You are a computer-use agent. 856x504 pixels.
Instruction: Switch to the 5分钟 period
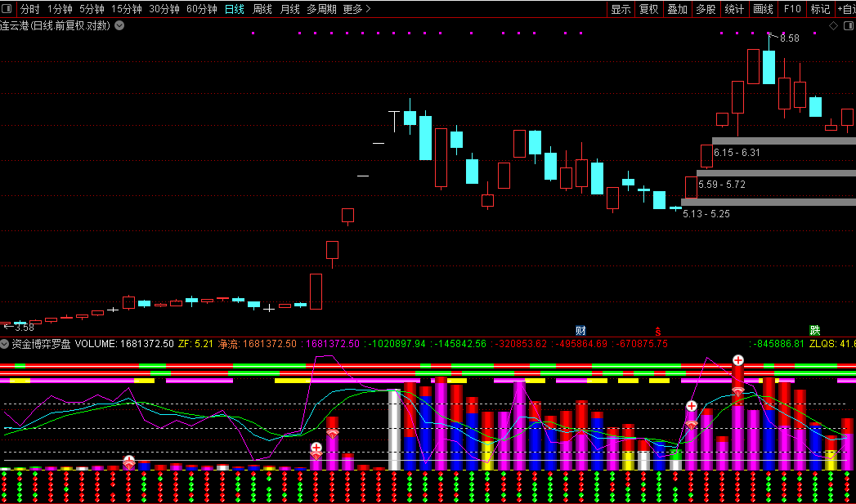[92, 9]
